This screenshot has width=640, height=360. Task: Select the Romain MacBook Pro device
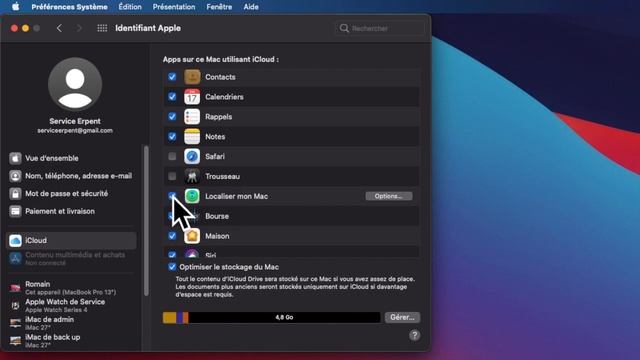point(71,288)
